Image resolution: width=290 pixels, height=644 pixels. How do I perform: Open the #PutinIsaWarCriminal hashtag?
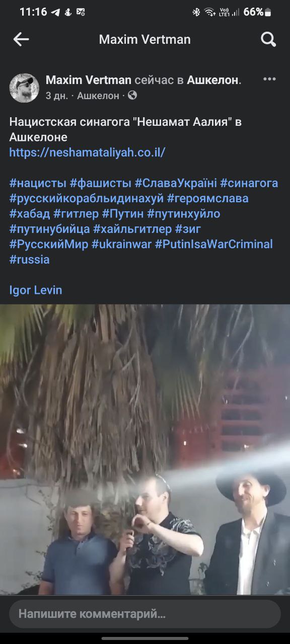(x=214, y=245)
